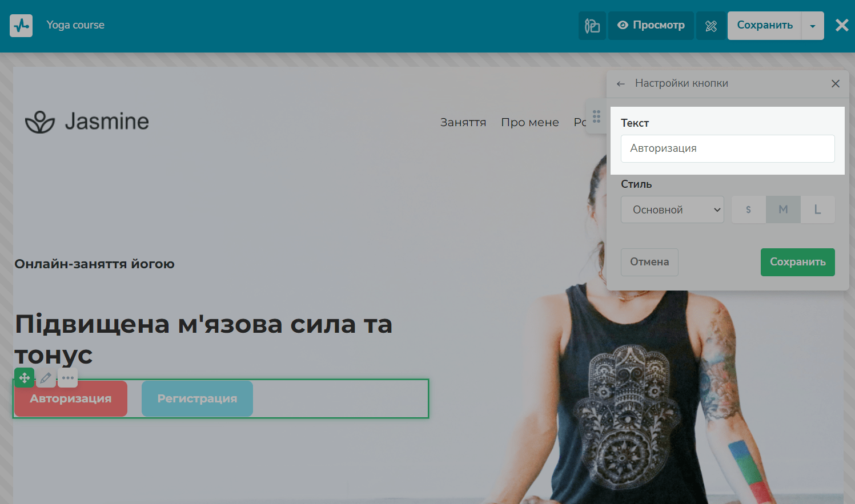Click the green move block icon
The image size is (855, 504).
(x=25, y=378)
